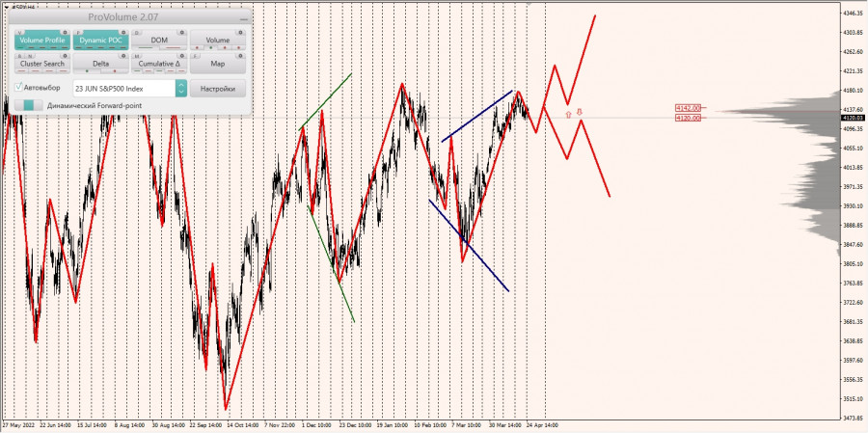Viewport: 868px width, 433px height.
Task: Click the green line segment under DOM
Action: point(146,47)
